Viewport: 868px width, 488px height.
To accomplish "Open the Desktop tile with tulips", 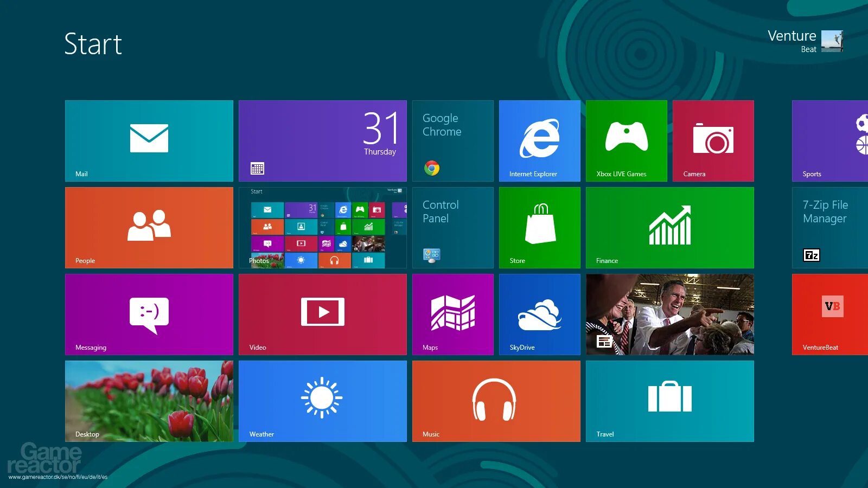I will (x=149, y=401).
